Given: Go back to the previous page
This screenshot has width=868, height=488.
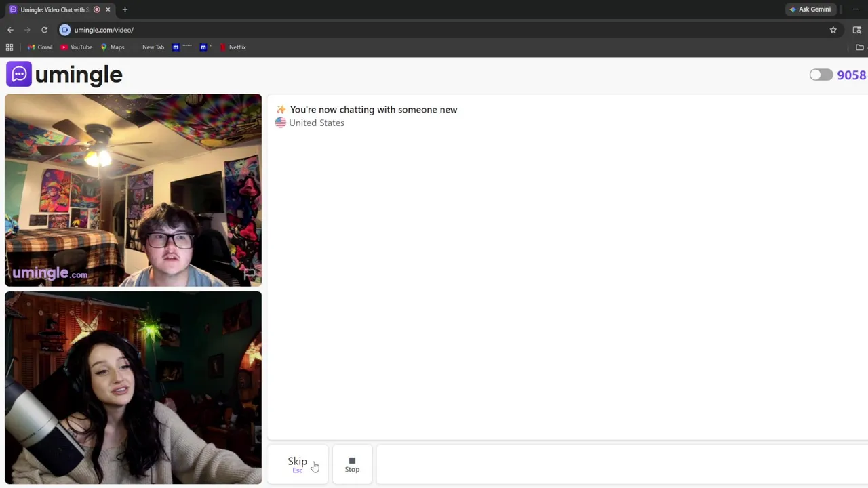Looking at the screenshot, I should click(x=10, y=30).
